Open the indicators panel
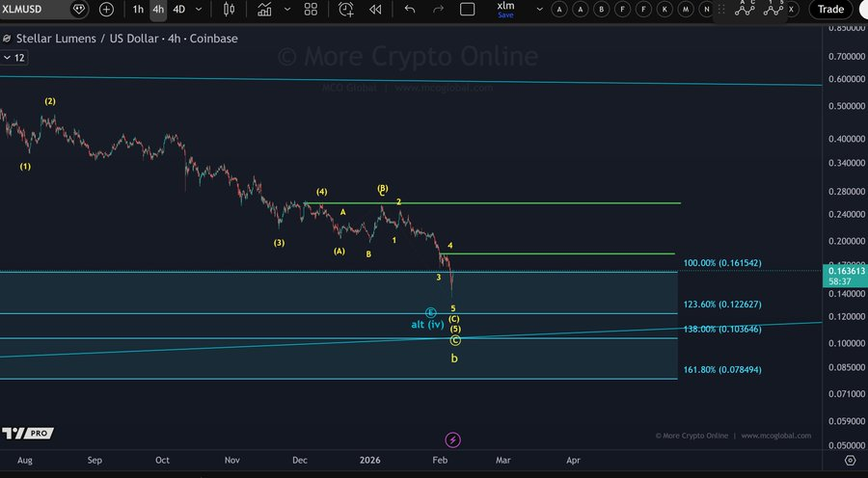Screen dimensions: 868x478 click(x=264, y=10)
